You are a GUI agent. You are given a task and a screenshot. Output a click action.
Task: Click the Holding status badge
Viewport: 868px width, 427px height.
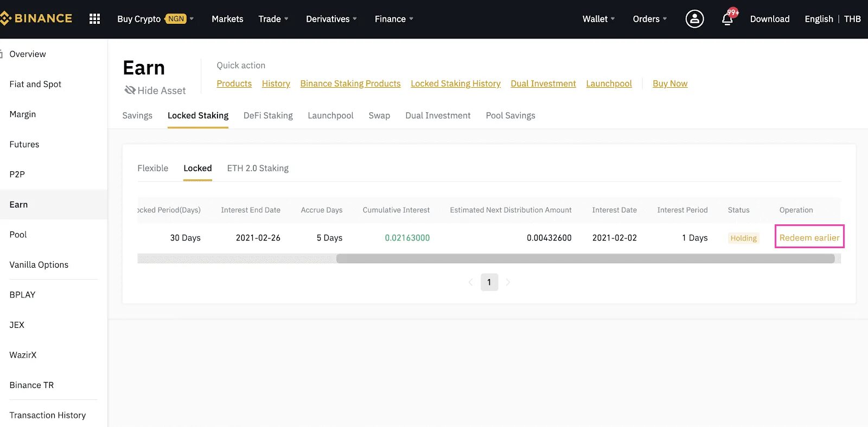(x=743, y=238)
